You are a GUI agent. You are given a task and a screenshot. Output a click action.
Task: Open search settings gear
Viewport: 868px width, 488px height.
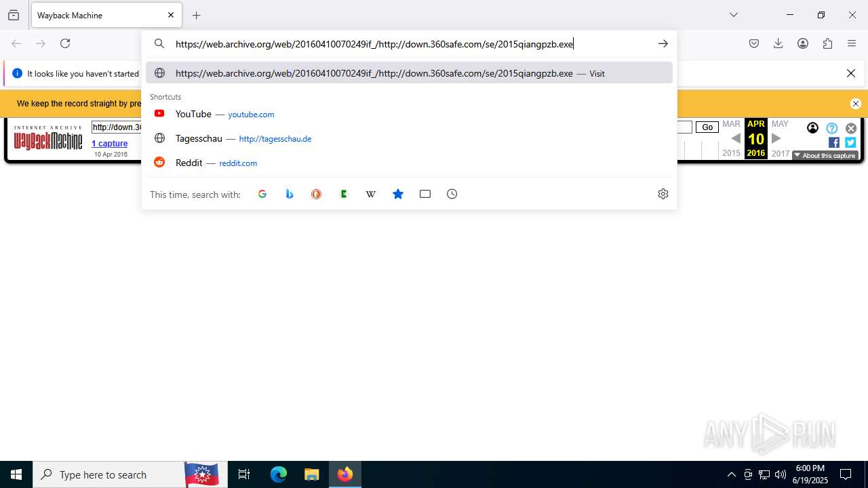tap(663, 194)
